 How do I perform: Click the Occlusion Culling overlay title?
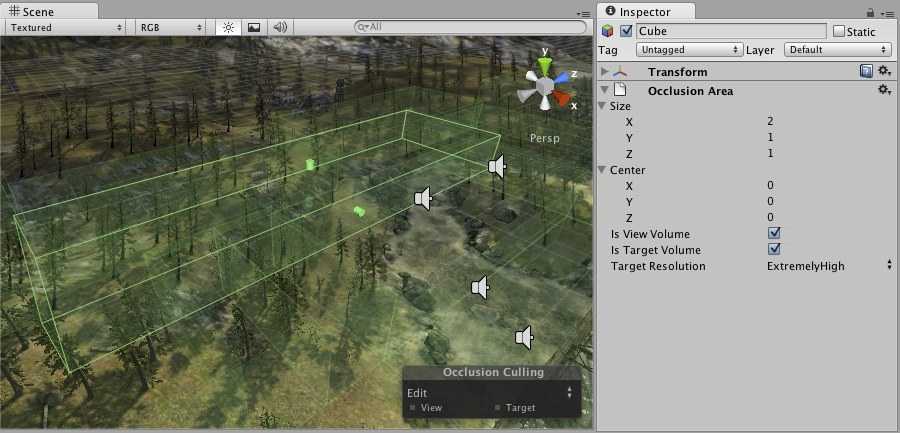(x=493, y=372)
